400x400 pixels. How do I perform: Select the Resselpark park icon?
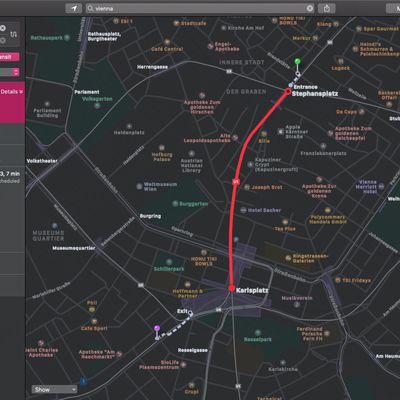[257, 333]
